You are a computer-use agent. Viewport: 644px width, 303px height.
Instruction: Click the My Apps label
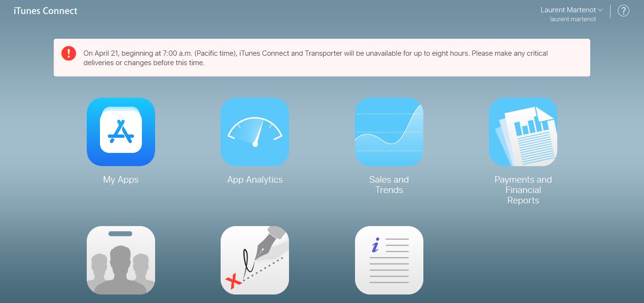[121, 180]
